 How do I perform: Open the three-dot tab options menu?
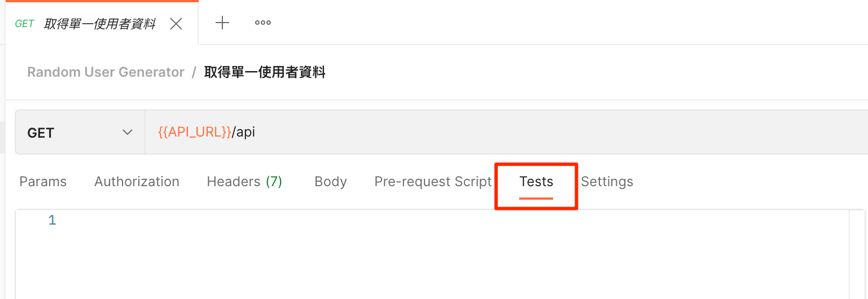[262, 23]
